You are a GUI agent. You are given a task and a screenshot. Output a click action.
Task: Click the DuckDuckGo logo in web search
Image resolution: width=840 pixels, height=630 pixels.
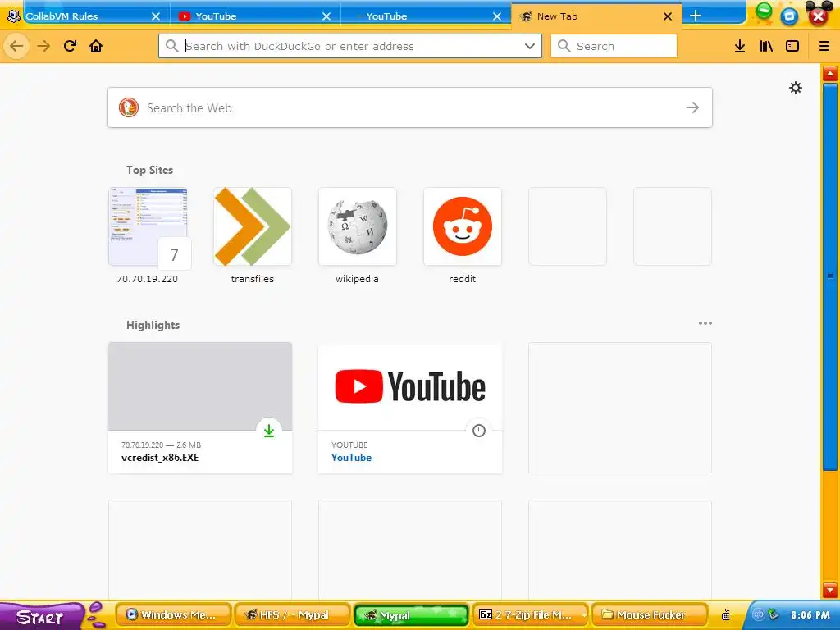pyautogui.click(x=129, y=107)
